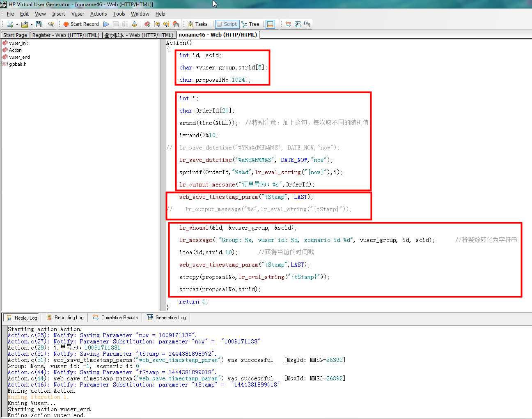
Task: Click the Open Script folder icon
Action: (25, 24)
